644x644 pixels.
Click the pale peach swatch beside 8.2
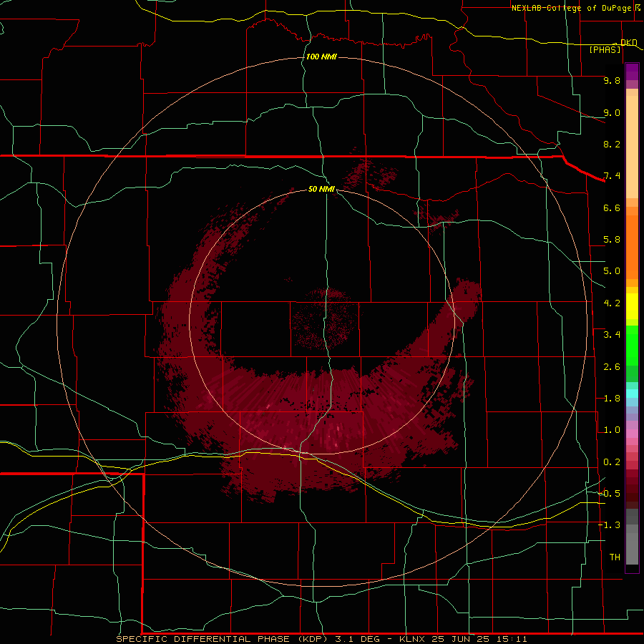(x=632, y=147)
